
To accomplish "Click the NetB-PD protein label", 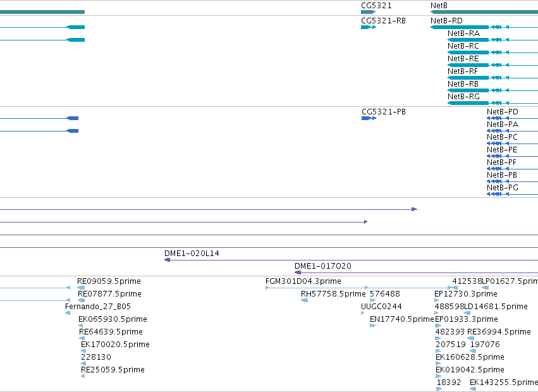I will click(503, 112).
